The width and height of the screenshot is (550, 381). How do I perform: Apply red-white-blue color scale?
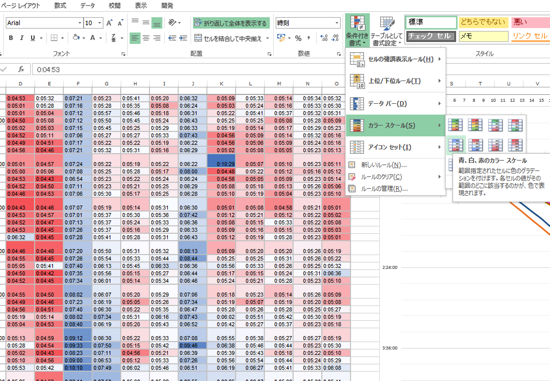[475, 145]
